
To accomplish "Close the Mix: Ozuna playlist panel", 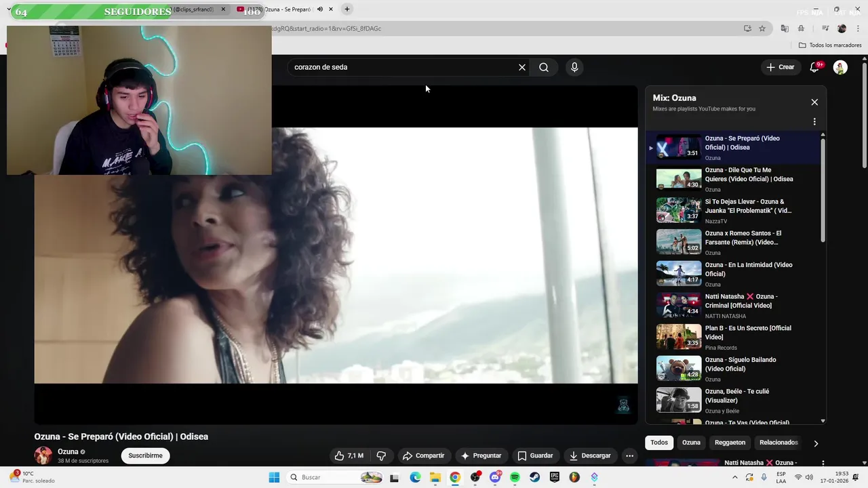I will (x=814, y=102).
